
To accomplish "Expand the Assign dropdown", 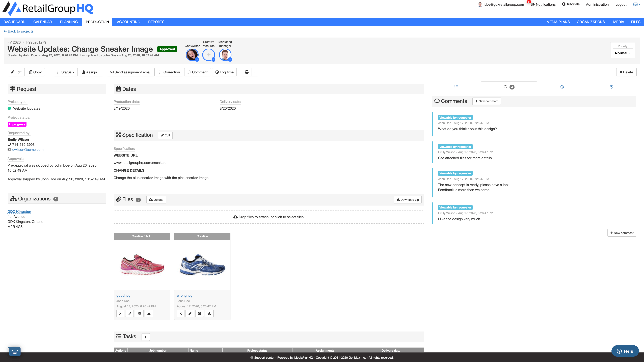I will (91, 72).
